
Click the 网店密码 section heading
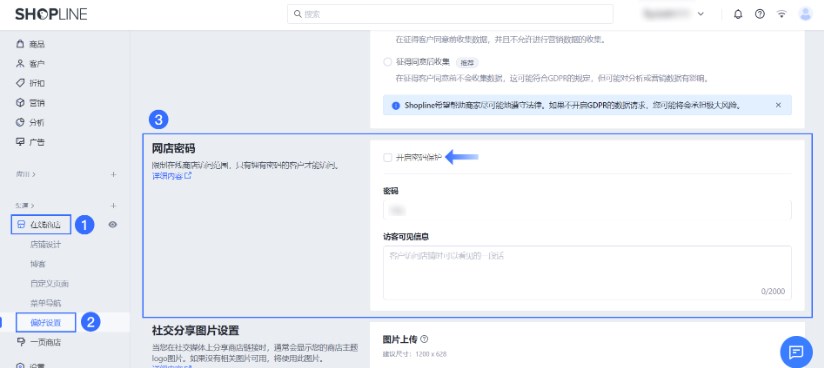(x=173, y=149)
